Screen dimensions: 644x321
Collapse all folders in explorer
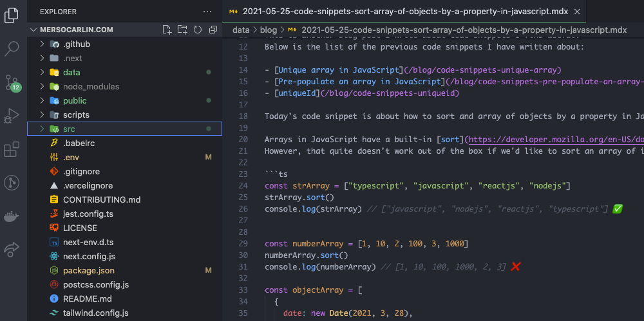pyautogui.click(x=213, y=30)
